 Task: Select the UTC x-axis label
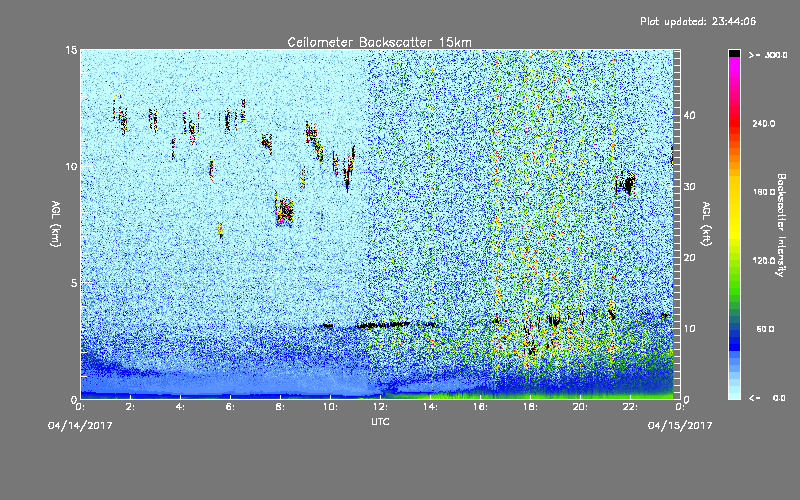380,421
